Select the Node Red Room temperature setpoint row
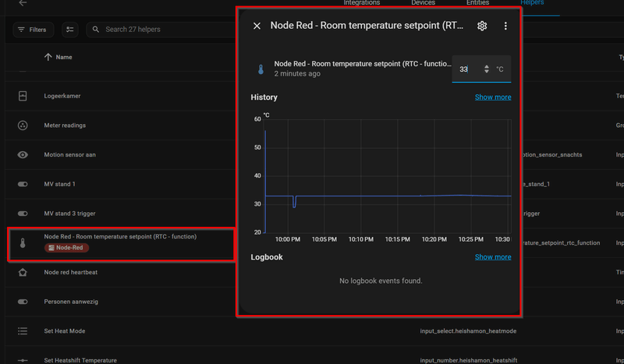 tap(122, 244)
